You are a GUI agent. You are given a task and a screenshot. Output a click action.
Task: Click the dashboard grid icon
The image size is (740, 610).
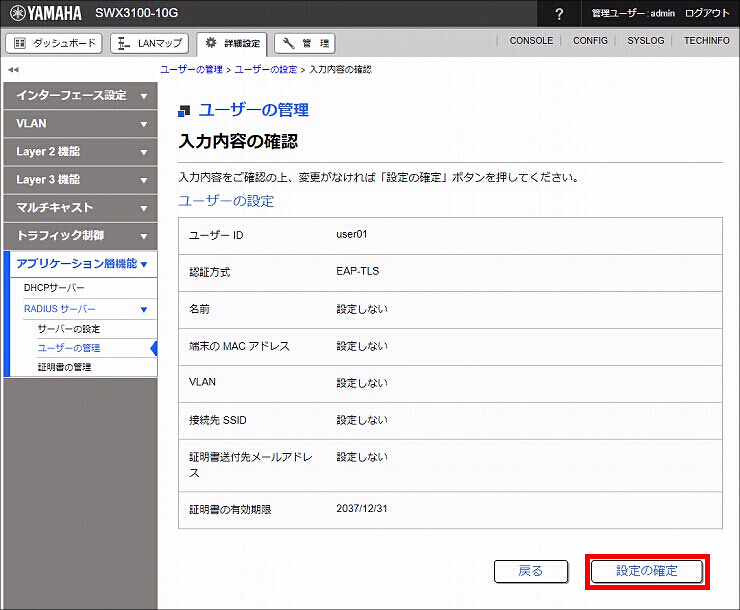pos(20,43)
